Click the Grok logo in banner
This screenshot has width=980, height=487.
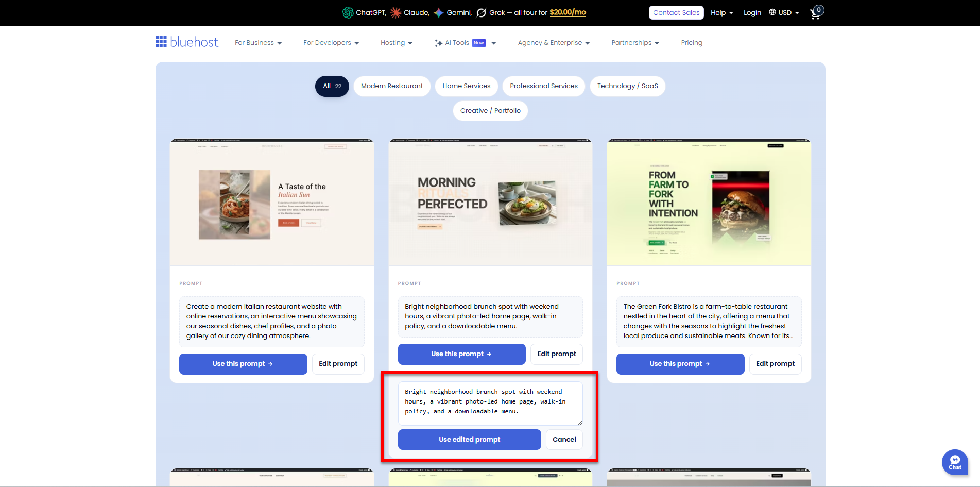click(482, 12)
